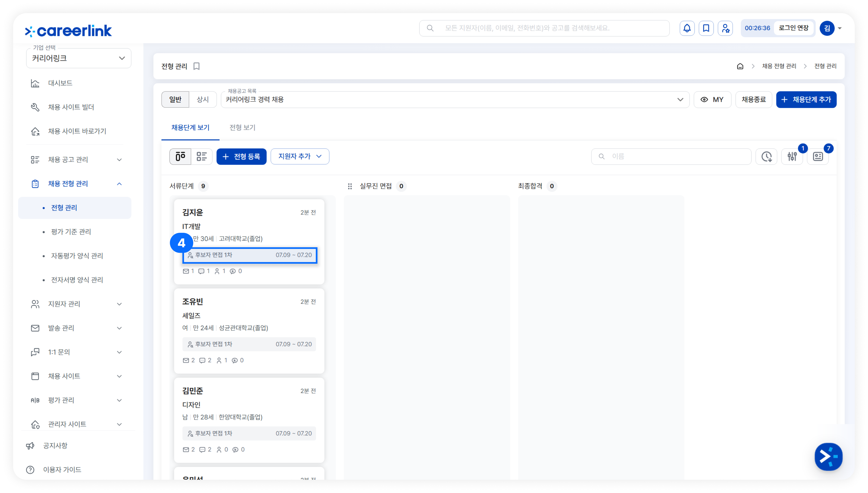Switch to kanban card view
Viewport: 868px width, 493px height.
[x=180, y=157]
